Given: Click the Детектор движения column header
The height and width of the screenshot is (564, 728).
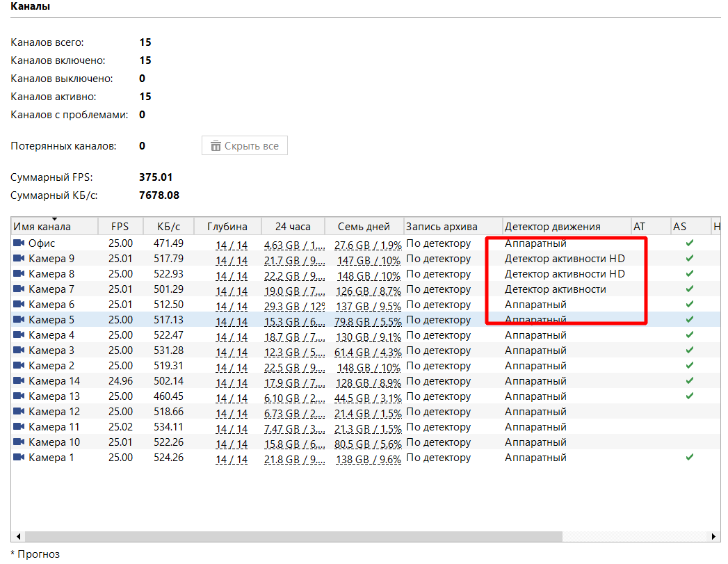Looking at the screenshot, I should 552,227.
